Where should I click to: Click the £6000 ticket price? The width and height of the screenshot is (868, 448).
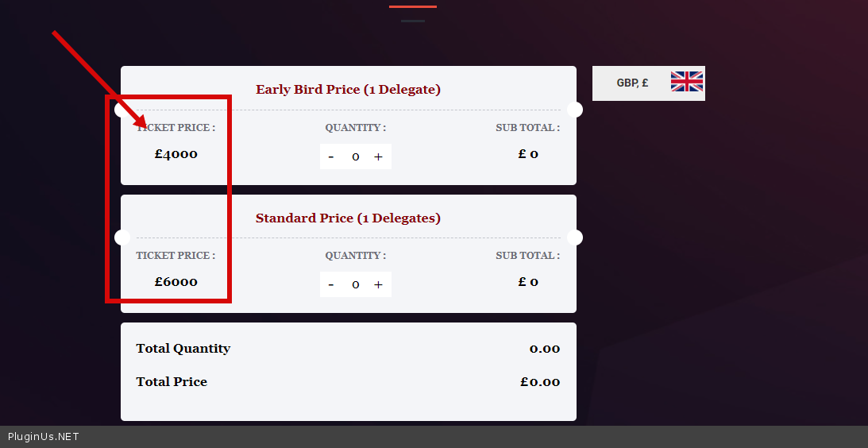[x=176, y=282]
